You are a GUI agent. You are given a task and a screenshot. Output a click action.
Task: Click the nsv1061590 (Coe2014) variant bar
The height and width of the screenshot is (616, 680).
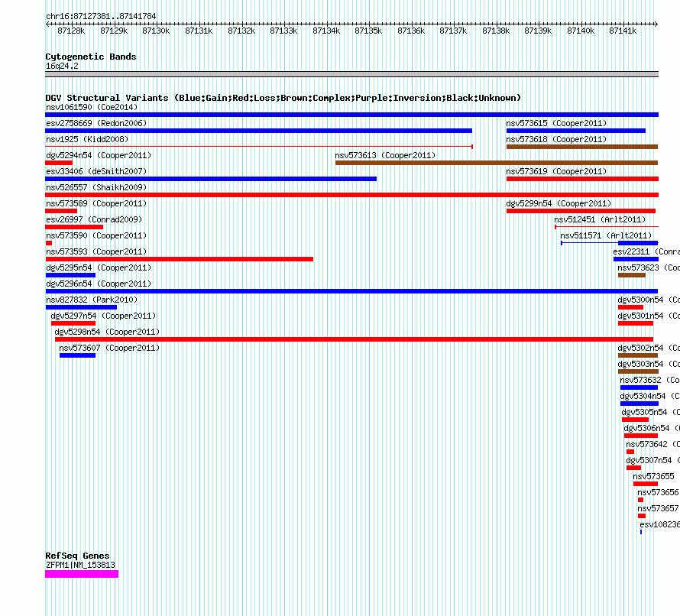[351, 115]
